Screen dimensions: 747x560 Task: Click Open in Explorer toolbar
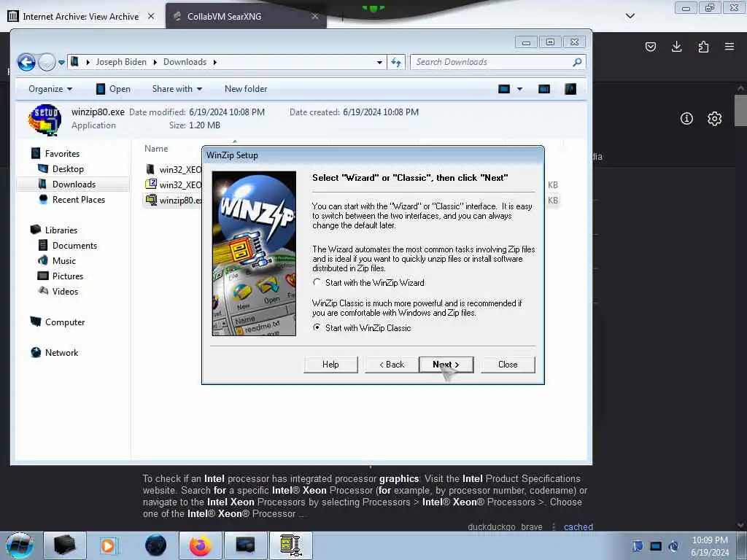(x=113, y=89)
